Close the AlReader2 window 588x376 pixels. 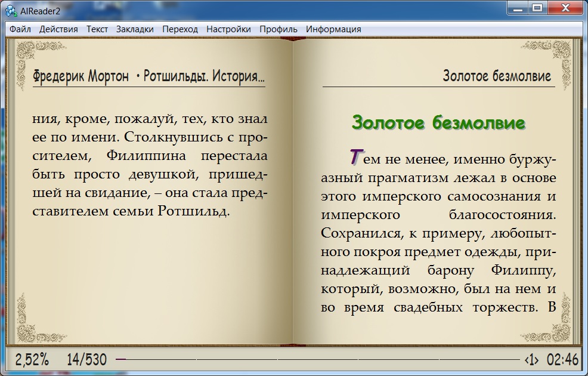coord(565,8)
